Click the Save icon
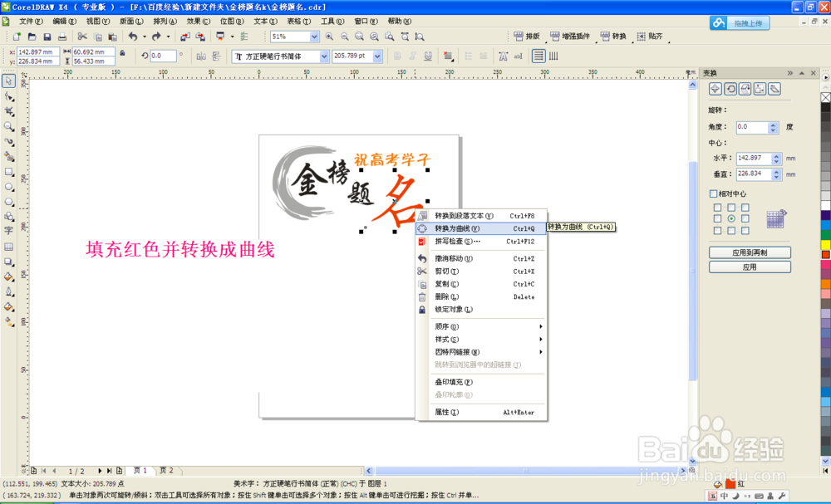 tap(47, 37)
